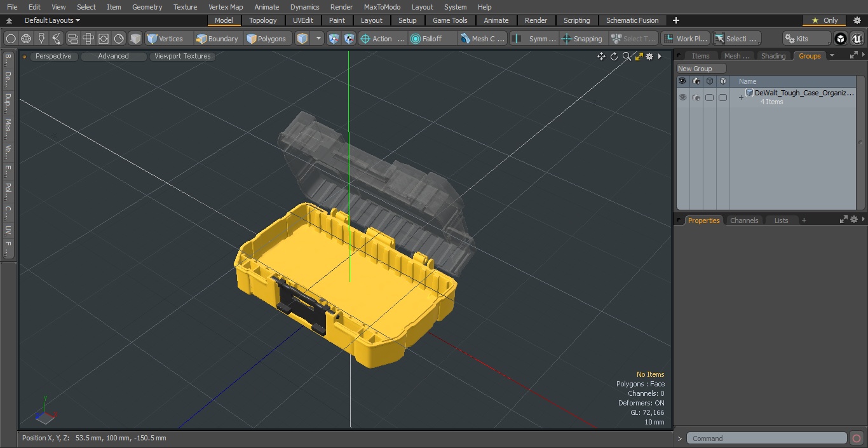Click the New Group button
Viewport: 868px width, 448px height.
click(701, 69)
